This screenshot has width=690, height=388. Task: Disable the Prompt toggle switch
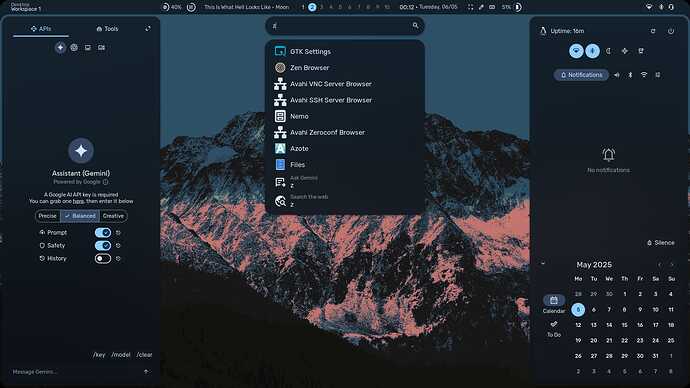coord(103,232)
